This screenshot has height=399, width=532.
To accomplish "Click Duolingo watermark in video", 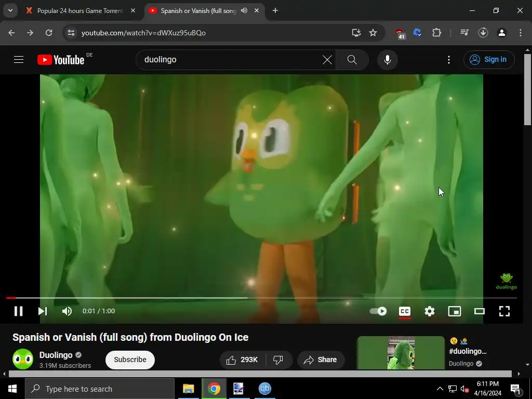I will click(506, 281).
